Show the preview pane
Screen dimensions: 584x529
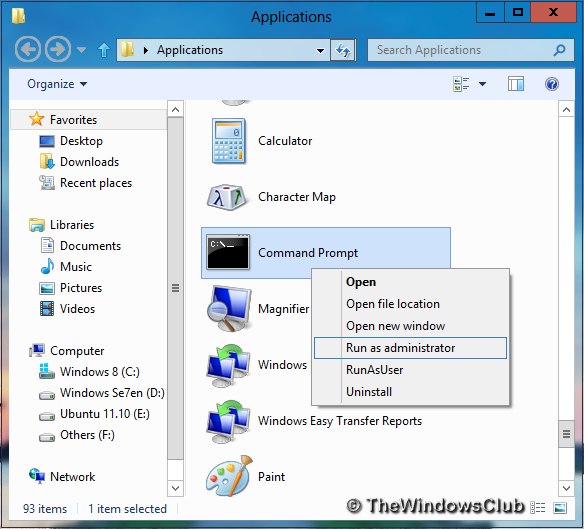pyautogui.click(x=516, y=84)
